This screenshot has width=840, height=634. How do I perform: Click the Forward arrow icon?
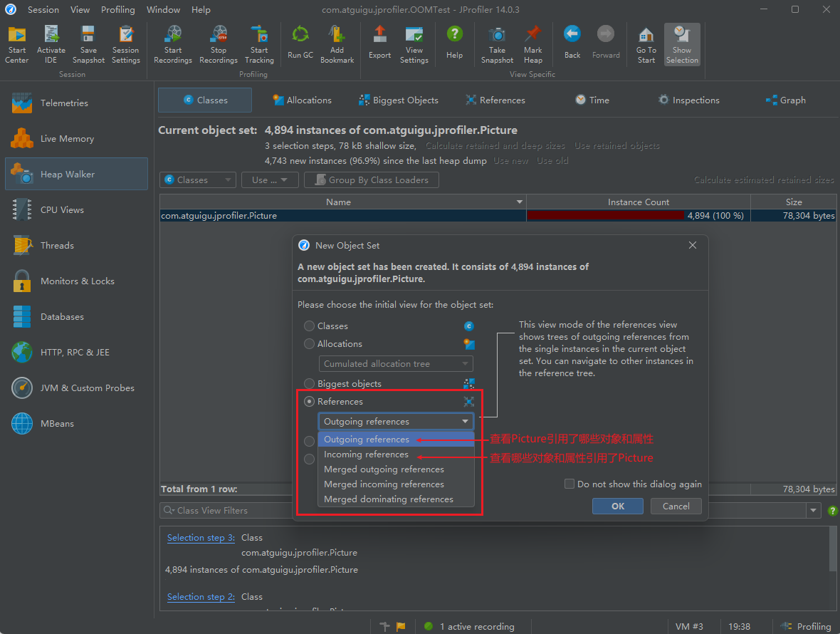click(606, 43)
